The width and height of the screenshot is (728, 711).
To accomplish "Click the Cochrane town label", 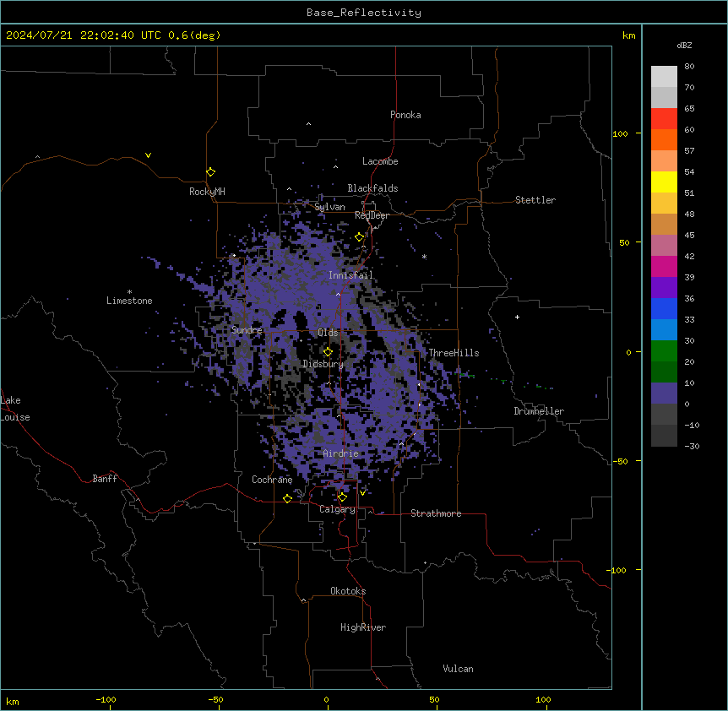I will (272, 480).
